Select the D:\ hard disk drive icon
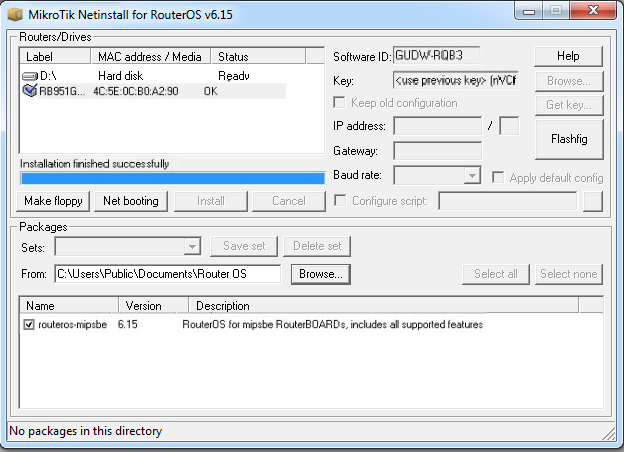Image resolution: width=624 pixels, height=452 pixels. click(x=29, y=76)
